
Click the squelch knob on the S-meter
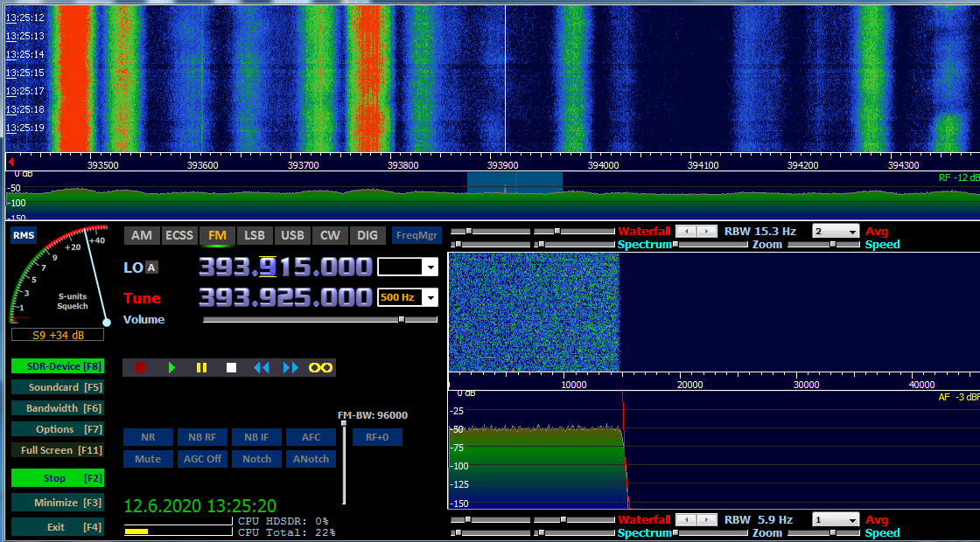(106, 323)
